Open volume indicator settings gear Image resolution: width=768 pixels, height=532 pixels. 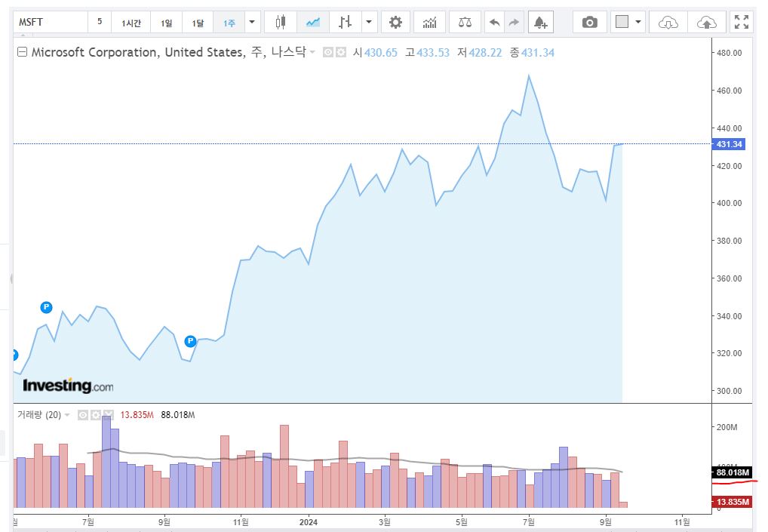(96, 415)
